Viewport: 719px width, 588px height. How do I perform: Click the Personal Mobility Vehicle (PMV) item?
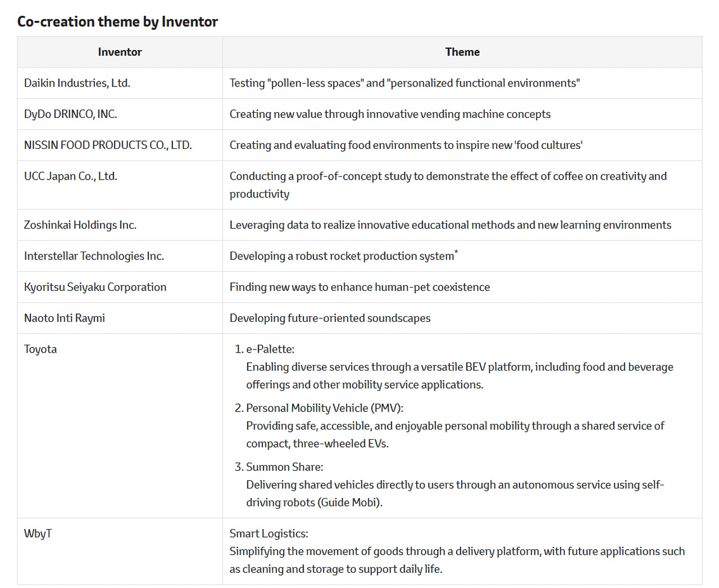pyautogui.click(x=324, y=408)
